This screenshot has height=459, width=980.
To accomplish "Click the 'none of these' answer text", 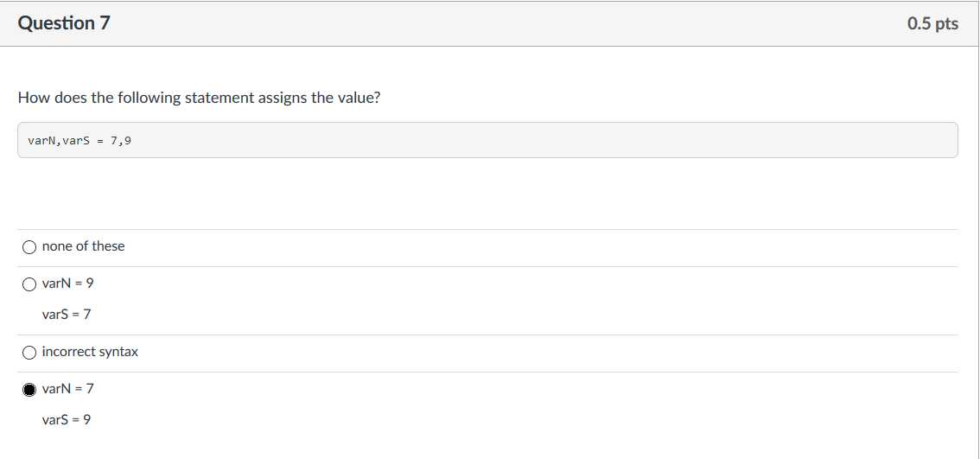I will [83, 246].
